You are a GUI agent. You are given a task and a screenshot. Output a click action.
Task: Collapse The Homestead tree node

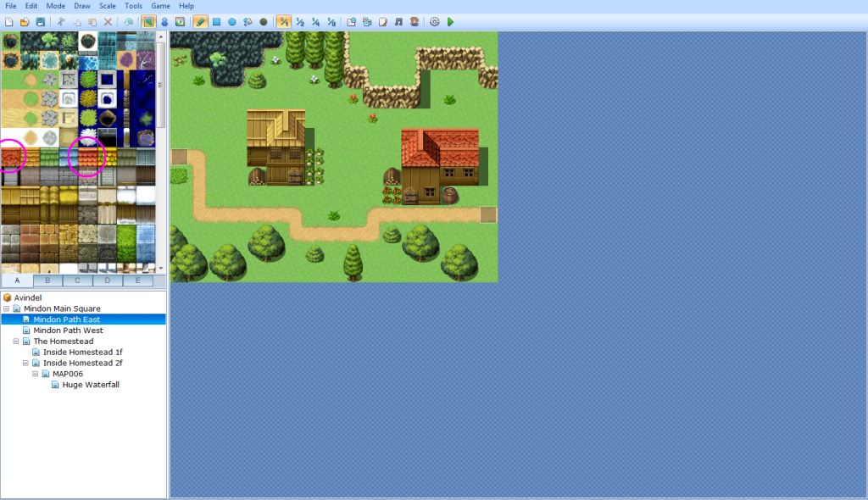coord(16,342)
